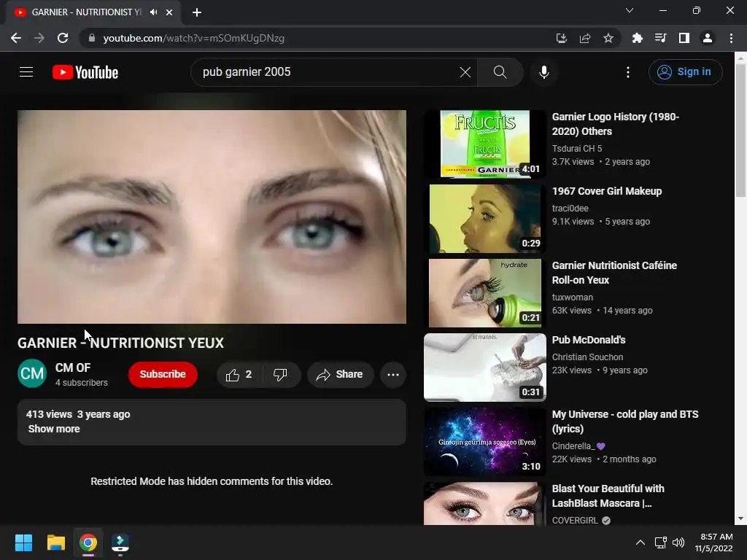Viewport: 747px width, 560px height.
Task: Open media controls icon in Chrome toolbar
Action: point(660,38)
